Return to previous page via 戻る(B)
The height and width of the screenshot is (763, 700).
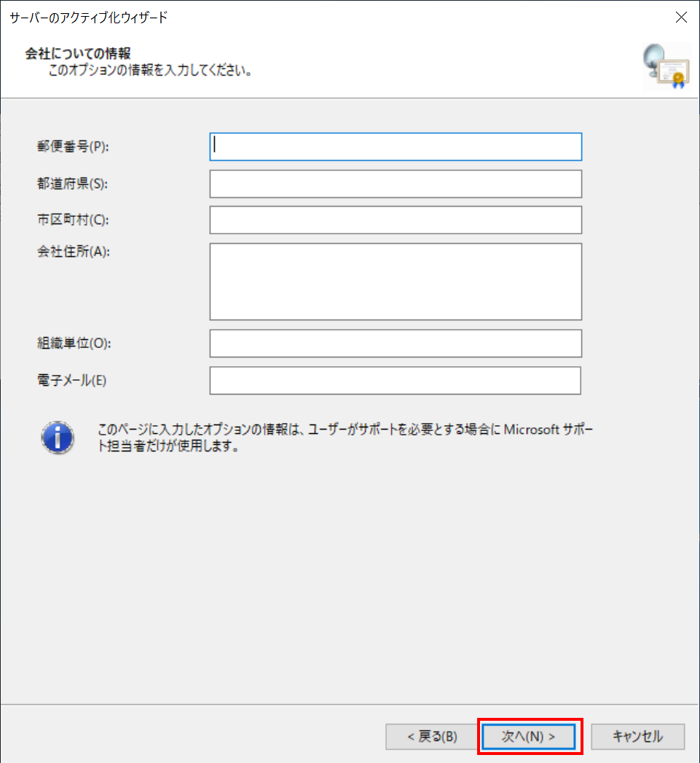[432, 736]
